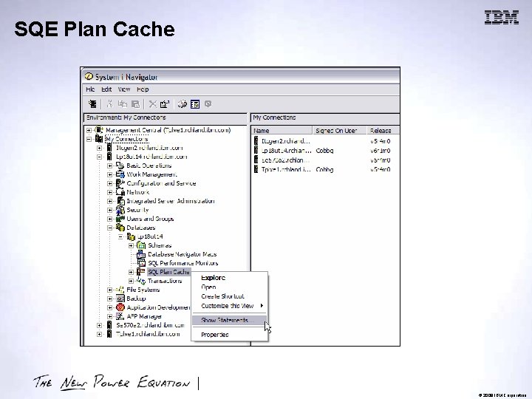532x399 pixels.
Task: Click the Databases node icon
Action: click(x=120, y=228)
